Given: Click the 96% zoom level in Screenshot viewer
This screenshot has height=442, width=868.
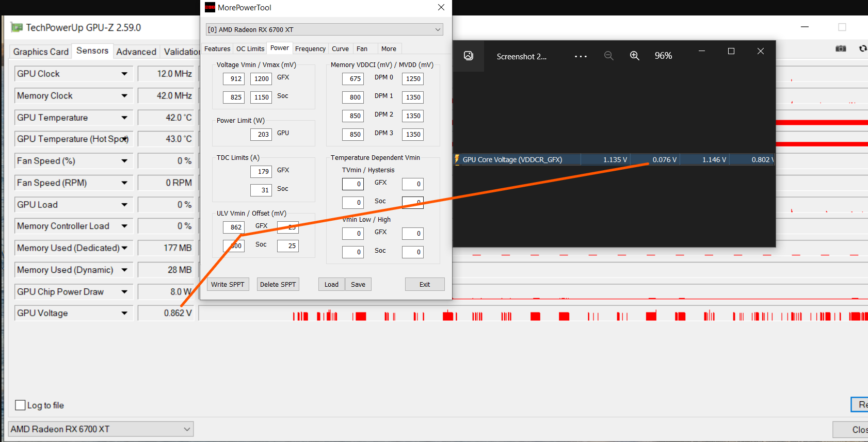Looking at the screenshot, I should (663, 56).
